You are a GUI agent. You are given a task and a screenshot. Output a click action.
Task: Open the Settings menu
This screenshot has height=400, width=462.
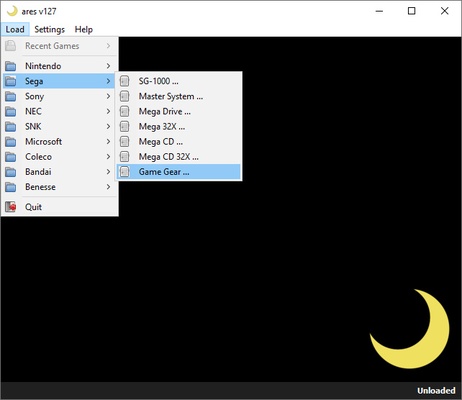click(49, 29)
